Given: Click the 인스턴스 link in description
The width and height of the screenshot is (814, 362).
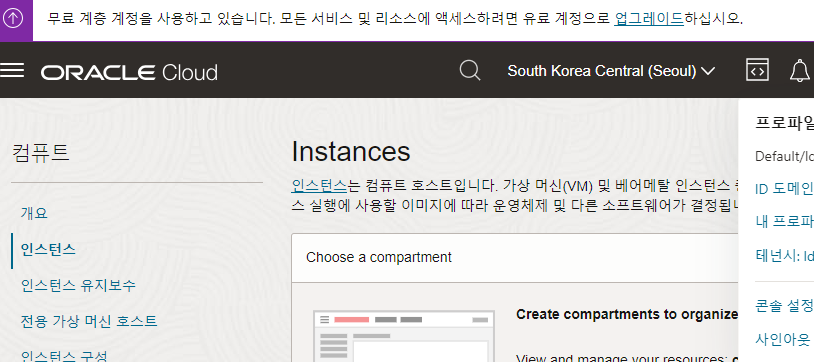Looking at the screenshot, I should (x=319, y=185).
